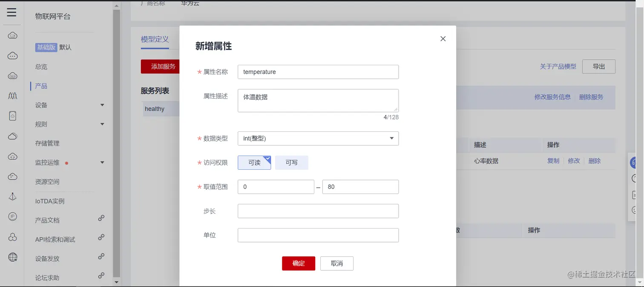
Task: Close the 新增属性 dialog with X
Action: point(443,39)
